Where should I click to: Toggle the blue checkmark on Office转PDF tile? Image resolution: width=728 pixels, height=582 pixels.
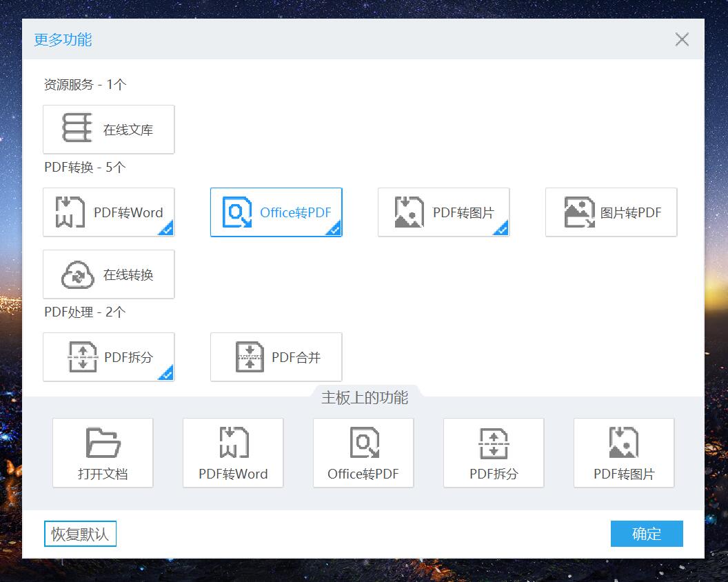point(334,229)
